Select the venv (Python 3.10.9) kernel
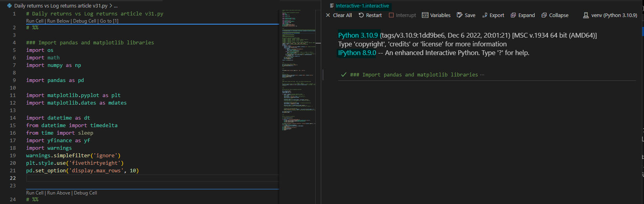The width and height of the screenshot is (644, 204). (610, 15)
